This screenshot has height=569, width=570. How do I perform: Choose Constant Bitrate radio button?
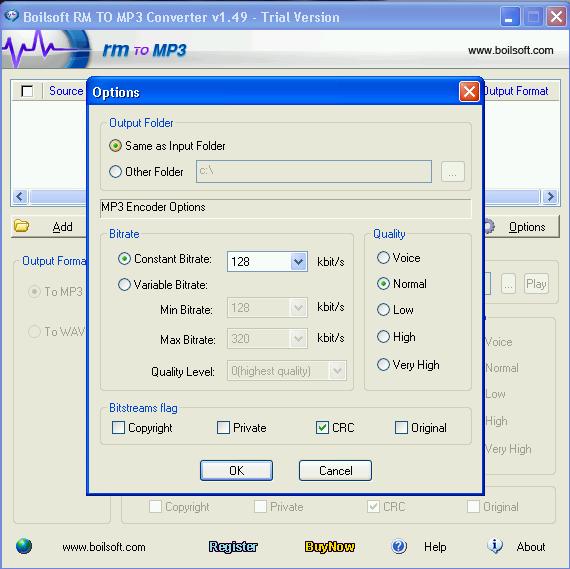click(124, 259)
